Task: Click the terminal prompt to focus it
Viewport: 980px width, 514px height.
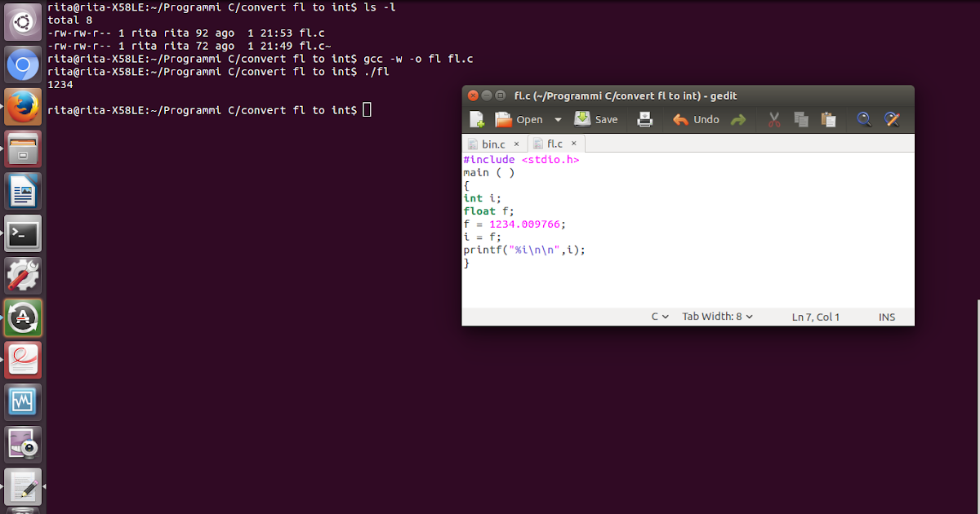Action: tap(367, 109)
